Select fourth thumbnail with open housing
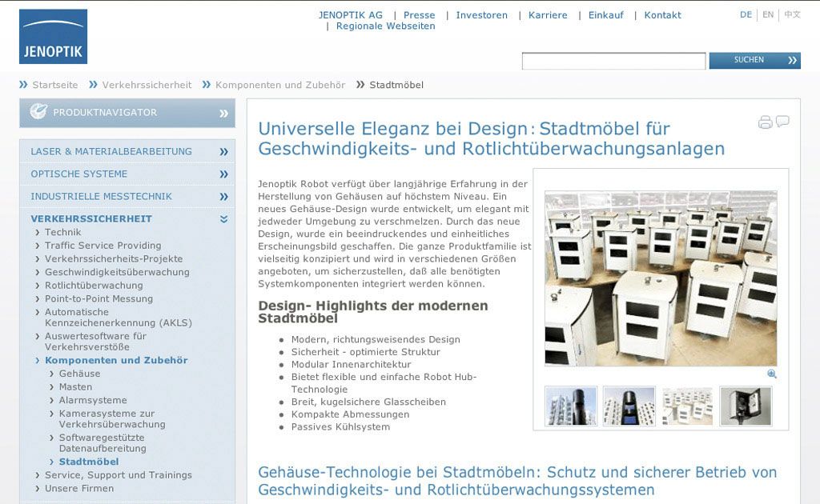 (x=746, y=406)
